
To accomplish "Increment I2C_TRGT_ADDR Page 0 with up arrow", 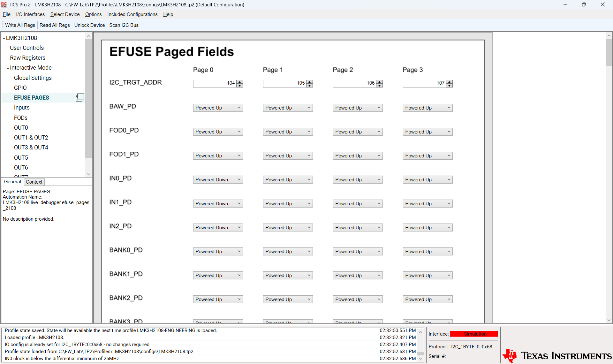I will coord(239,82).
